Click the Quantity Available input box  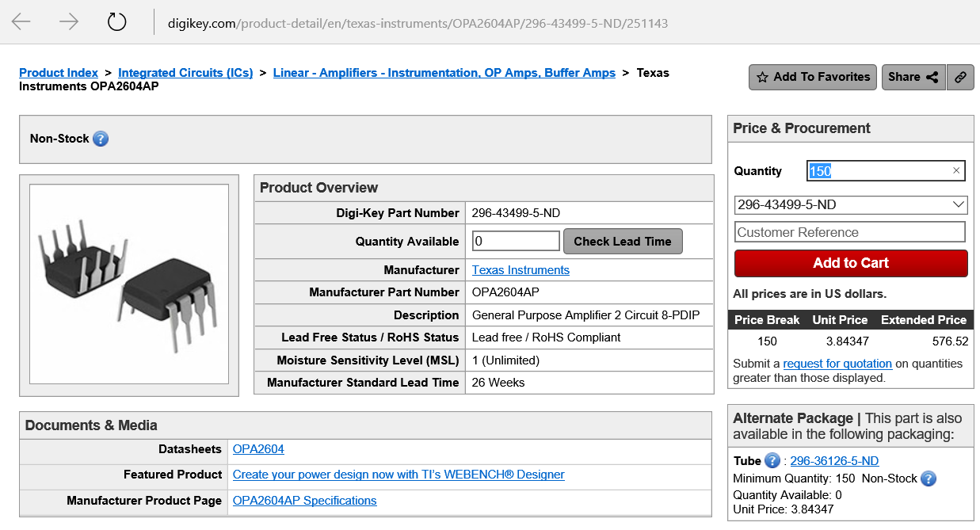point(516,242)
